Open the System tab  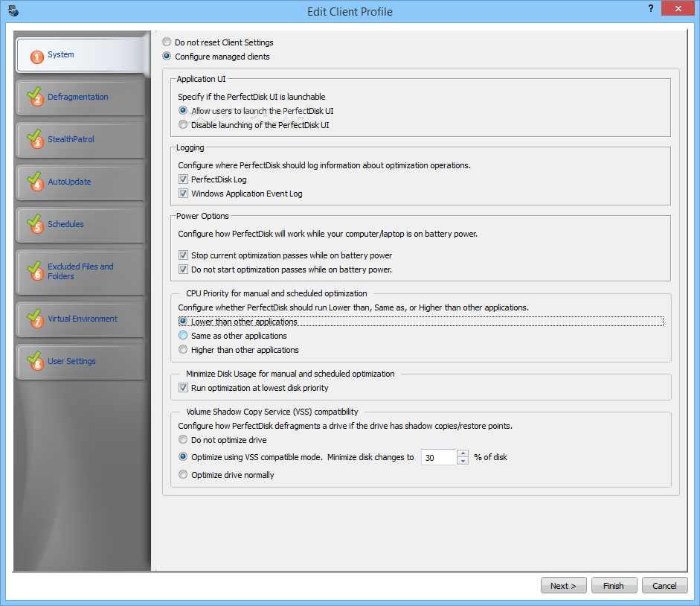(x=83, y=55)
